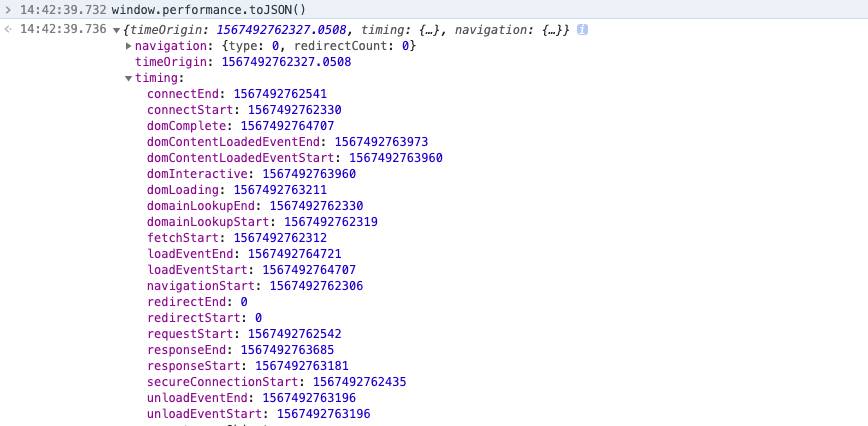Viewport: 868px width, 426px height.
Task: Click the domComplete value
Action: [x=287, y=126]
